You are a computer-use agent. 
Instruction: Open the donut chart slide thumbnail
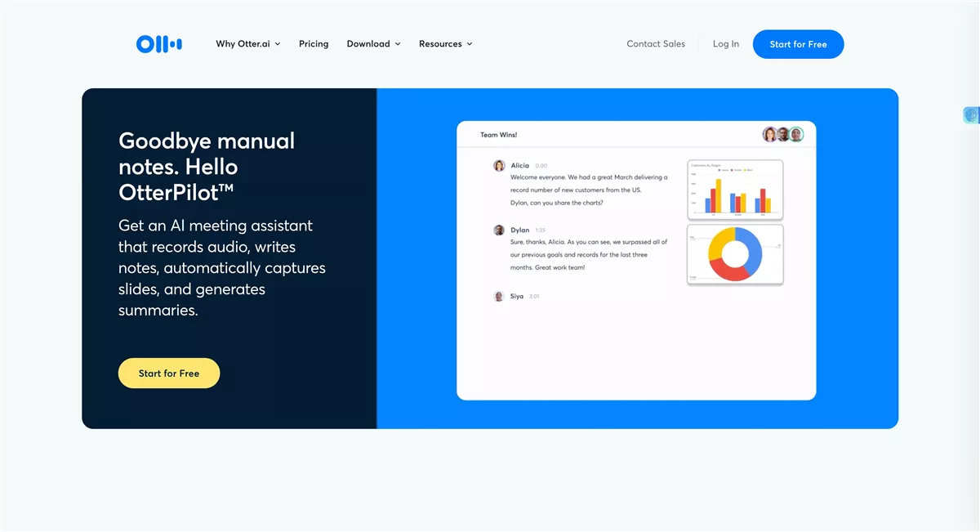click(735, 255)
